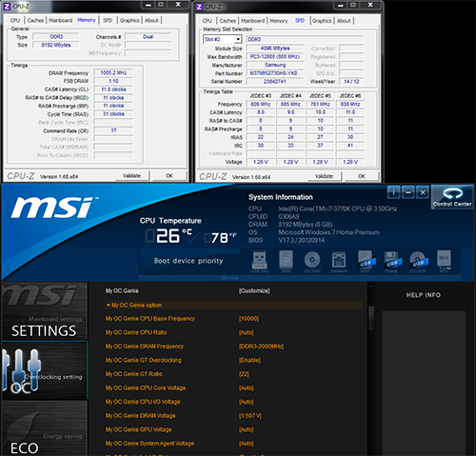The width and height of the screenshot is (476, 456).
Task: Open the Graphics tab in SPD window
Action: (322, 21)
